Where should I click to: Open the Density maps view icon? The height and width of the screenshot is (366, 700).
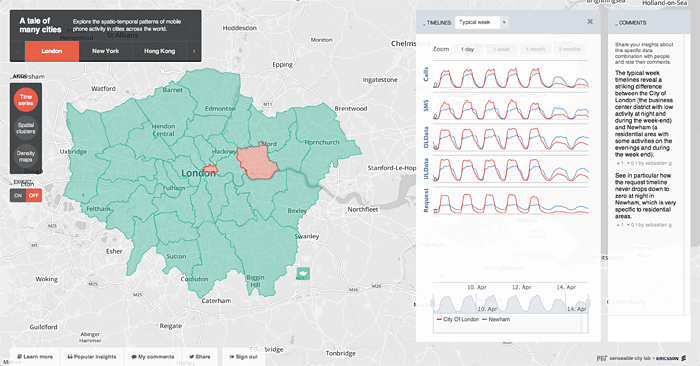tap(26, 156)
